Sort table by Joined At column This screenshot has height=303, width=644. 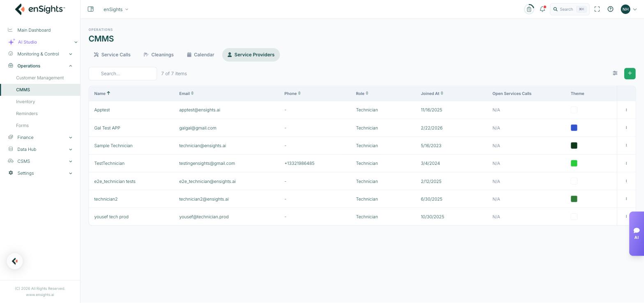(x=432, y=93)
